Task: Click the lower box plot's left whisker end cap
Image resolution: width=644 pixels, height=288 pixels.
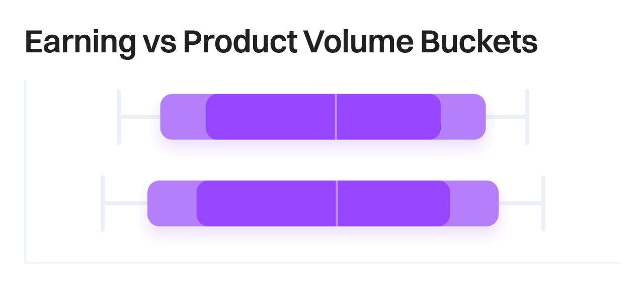Action: click(x=103, y=203)
